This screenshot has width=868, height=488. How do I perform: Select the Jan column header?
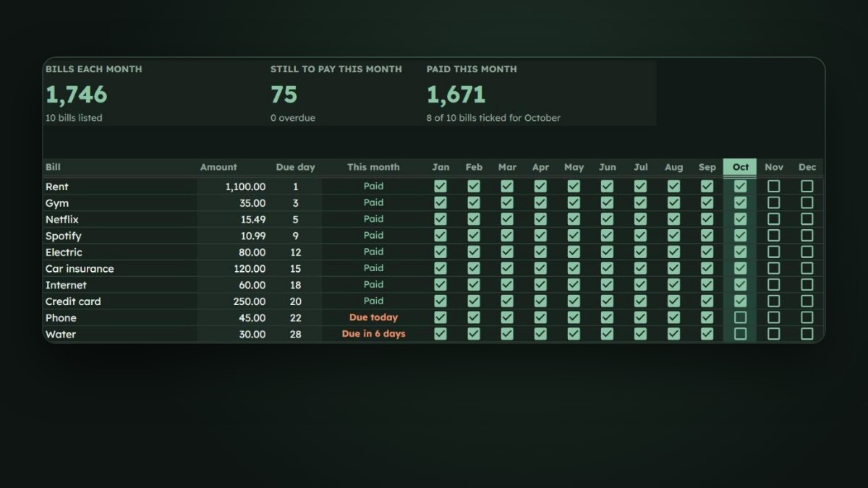point(441,167)
